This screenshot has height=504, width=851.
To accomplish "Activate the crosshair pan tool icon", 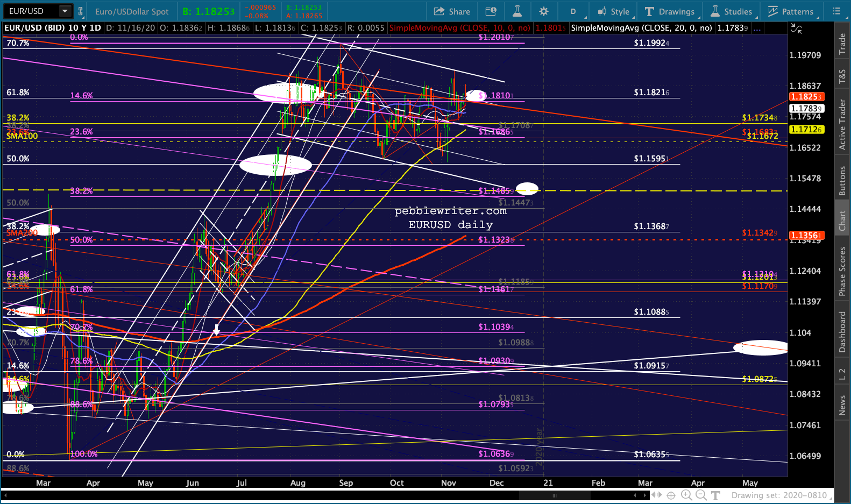I will (671, 495).
